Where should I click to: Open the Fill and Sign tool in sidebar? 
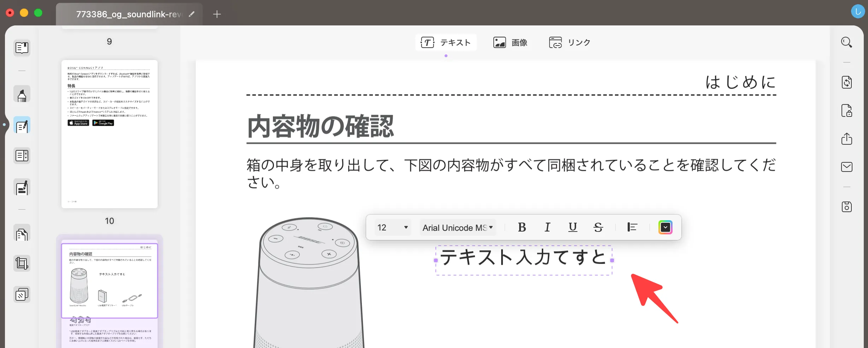click(22, 187)
